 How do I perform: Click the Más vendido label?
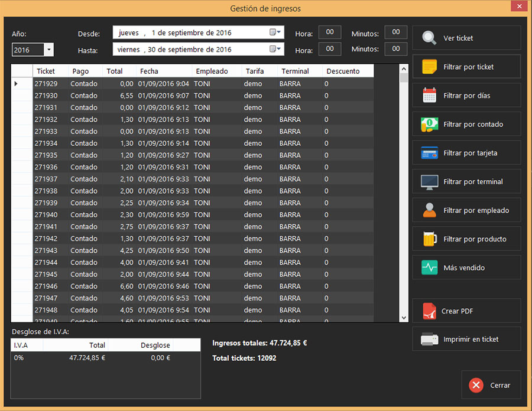(464, 268)
